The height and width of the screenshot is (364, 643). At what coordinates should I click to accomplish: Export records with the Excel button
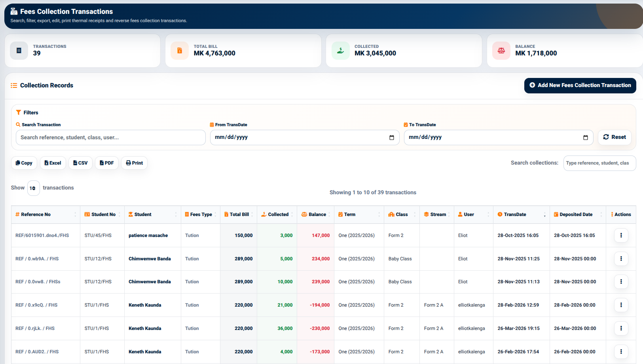pyautogui.click(x=53, y=163)
